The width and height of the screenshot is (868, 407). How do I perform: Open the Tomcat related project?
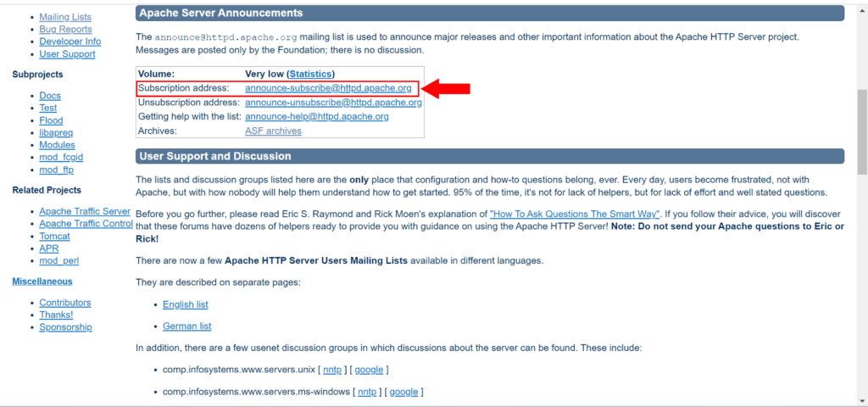pos(54,237)
